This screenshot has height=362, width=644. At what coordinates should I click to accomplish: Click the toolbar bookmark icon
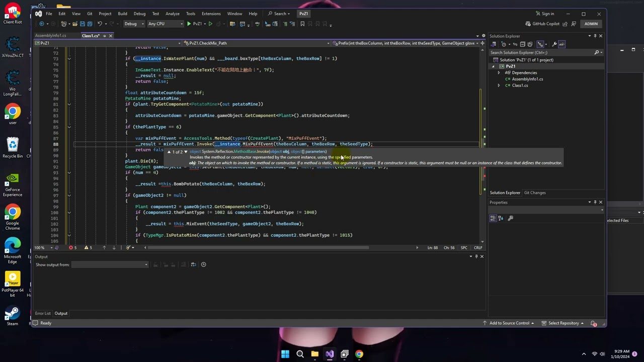click(302, 24)
